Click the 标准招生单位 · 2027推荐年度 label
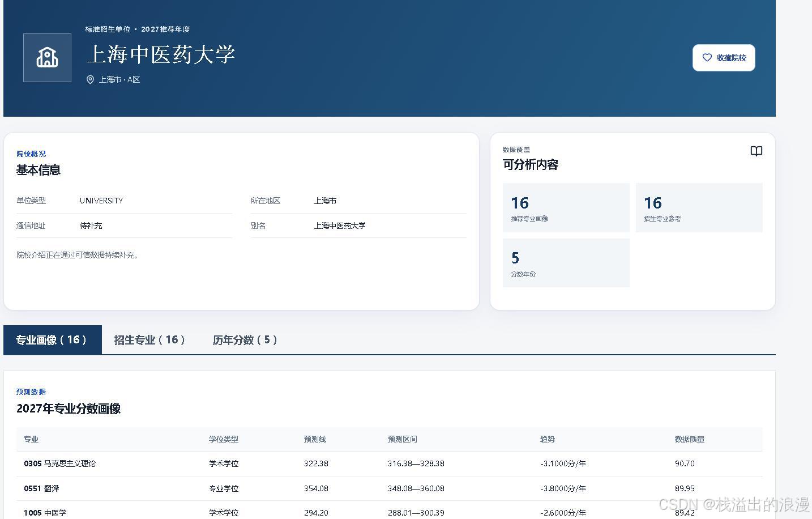This screenshot has width=812, height=519. [138, 29]
